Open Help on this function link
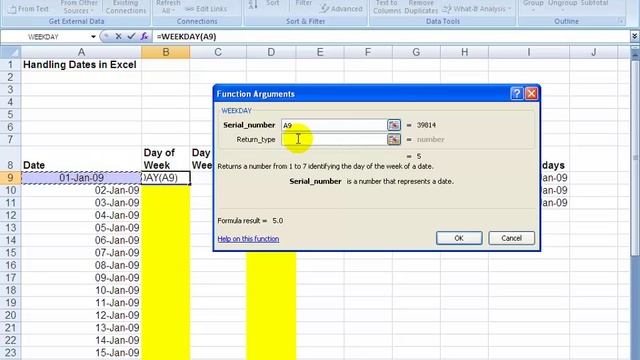The image size is (640, 360). 248,239
